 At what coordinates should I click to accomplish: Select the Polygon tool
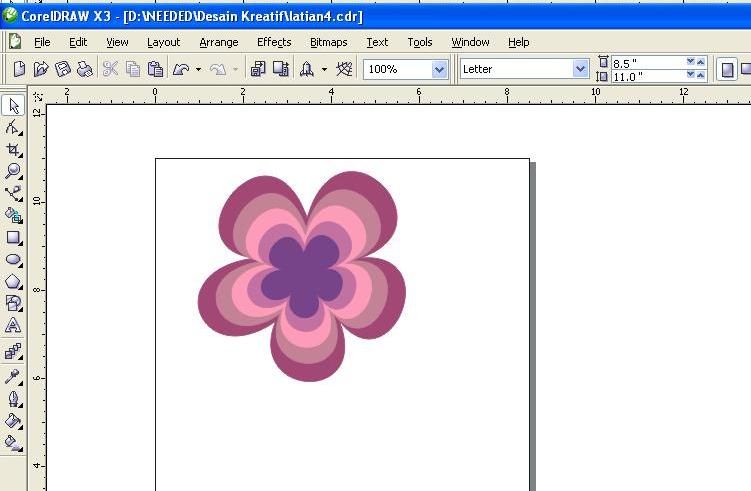click(13, 282)
